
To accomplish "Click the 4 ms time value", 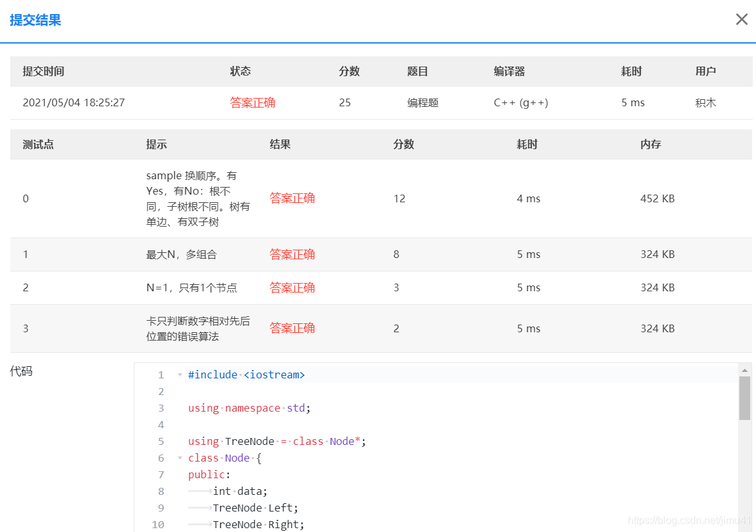I will (x=528, y=198).
